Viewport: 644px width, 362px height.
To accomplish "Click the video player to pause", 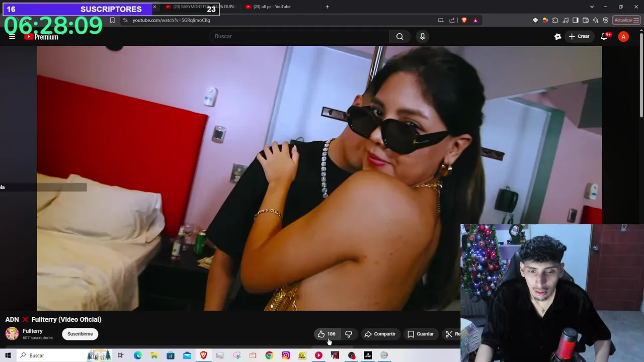I will [319, 178].
